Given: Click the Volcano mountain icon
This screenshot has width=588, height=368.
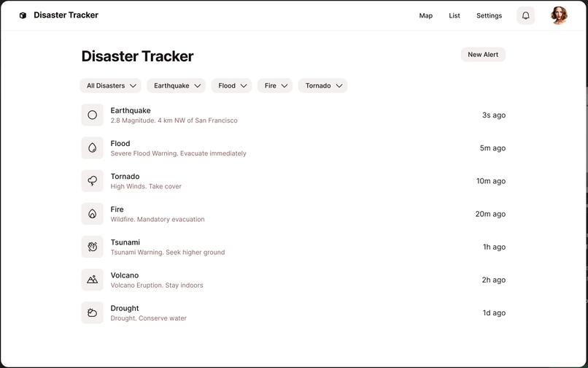Looking at the screenshot, I should [92, 280].
